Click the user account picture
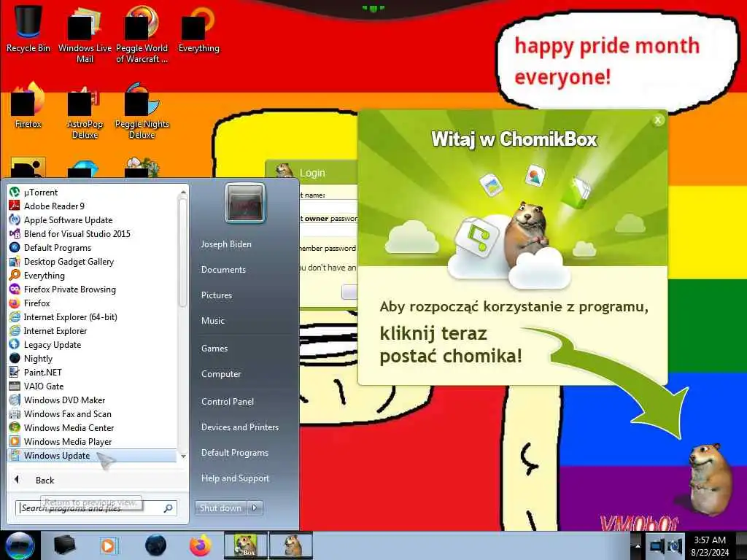This screenshot has width=747, height=560. (x=245, y=203)
